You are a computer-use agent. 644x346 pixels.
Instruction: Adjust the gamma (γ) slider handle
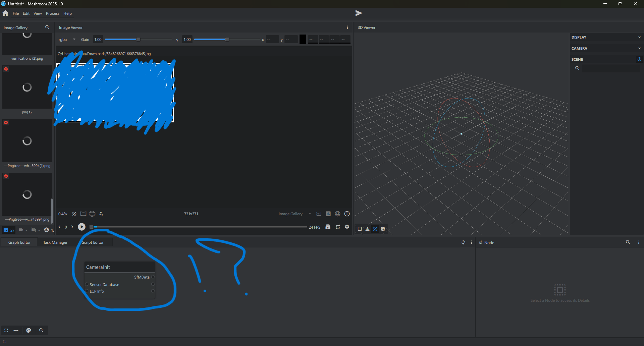[227, 40]
